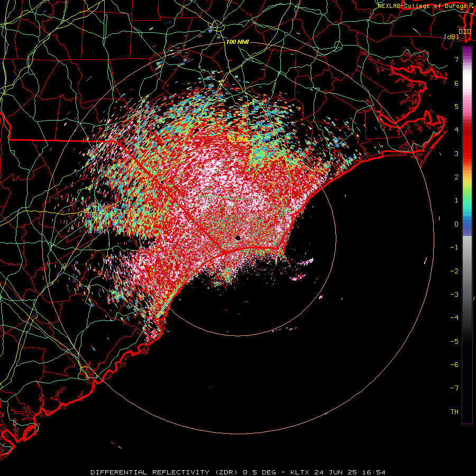Click the 5 tick label on the scale
The height and width of the screenshot is (476, 476).
pyautogui.click(x=456, y=106)
